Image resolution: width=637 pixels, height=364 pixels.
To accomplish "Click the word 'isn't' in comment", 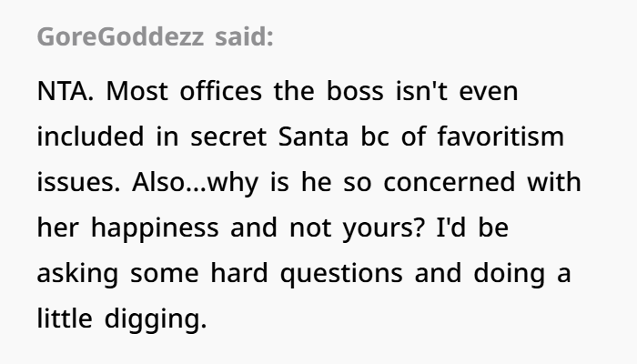I will pyautogui.click(x=421, y=91).
